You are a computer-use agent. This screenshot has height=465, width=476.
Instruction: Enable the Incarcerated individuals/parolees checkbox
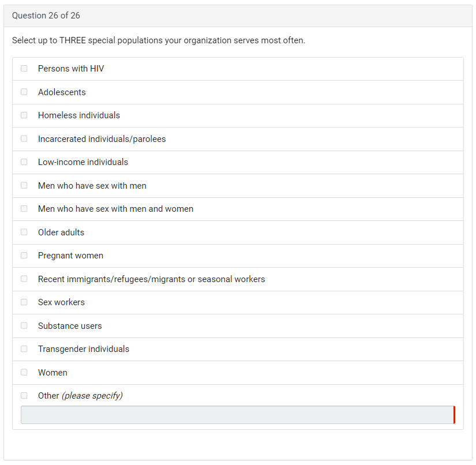coord(24,139)
